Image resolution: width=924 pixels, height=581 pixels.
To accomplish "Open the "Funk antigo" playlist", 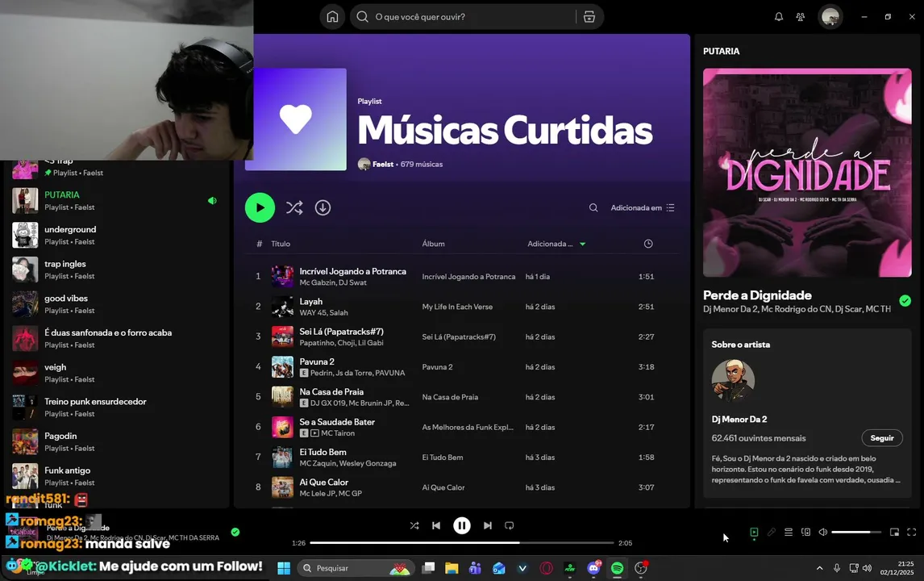I will (115, 476).
